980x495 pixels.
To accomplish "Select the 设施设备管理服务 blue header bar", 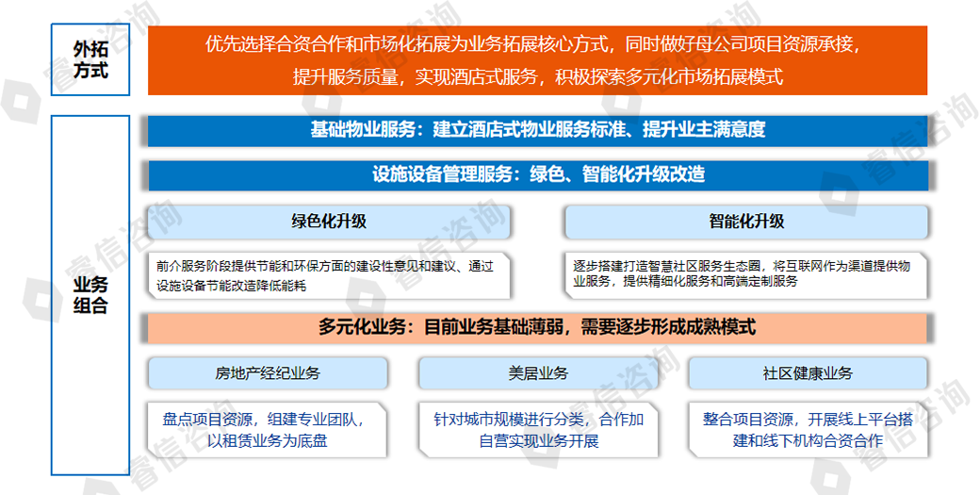I will click(537, 174).
